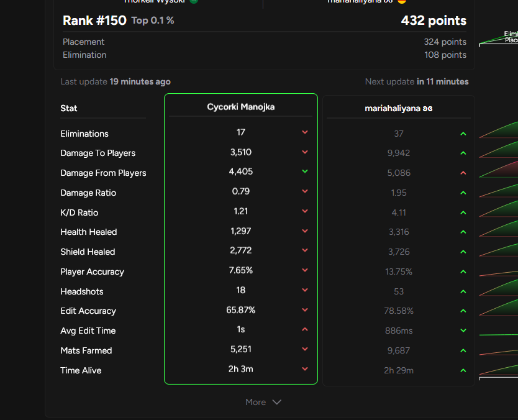Click the 886ms edit time value

click(x=398, y=331)
